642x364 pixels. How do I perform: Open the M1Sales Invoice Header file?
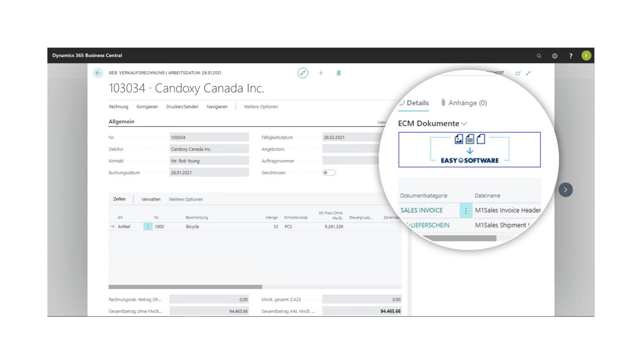click(x=507, y=210)
